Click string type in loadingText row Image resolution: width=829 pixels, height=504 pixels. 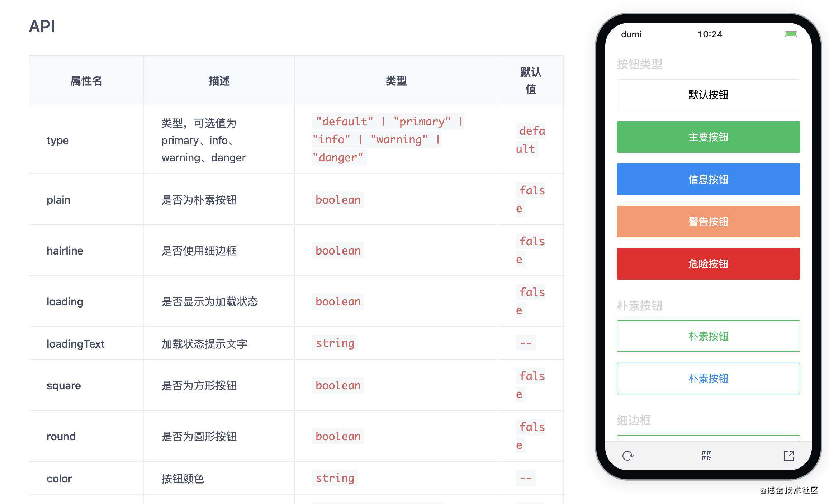(335, 343)
